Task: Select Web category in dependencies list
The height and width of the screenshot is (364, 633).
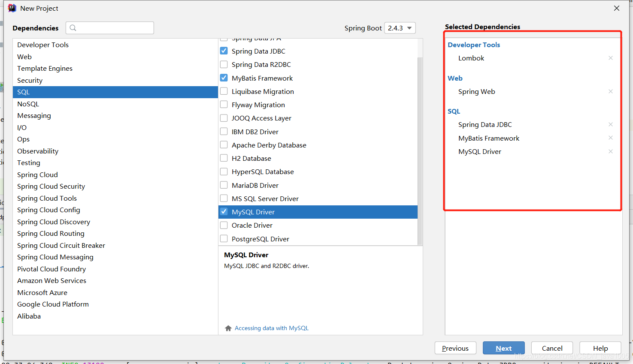Action: click(x=115, y=57)
